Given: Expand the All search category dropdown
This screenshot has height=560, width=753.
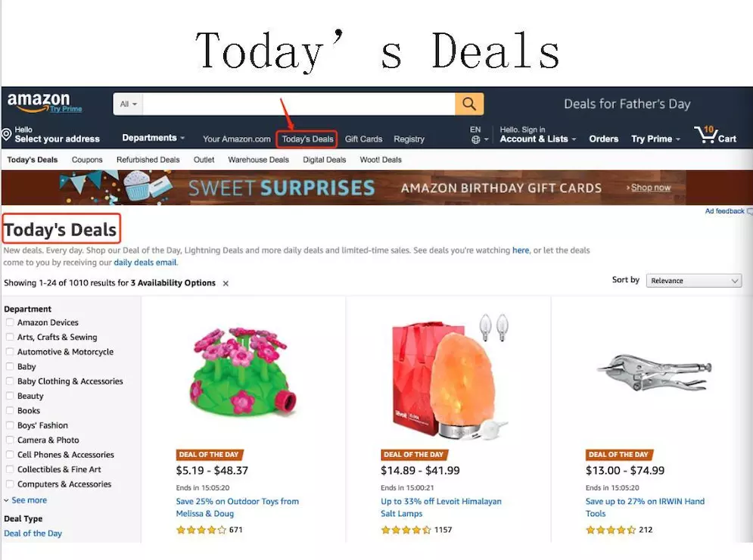Looking at the screenshot, I should pos(128,104).
